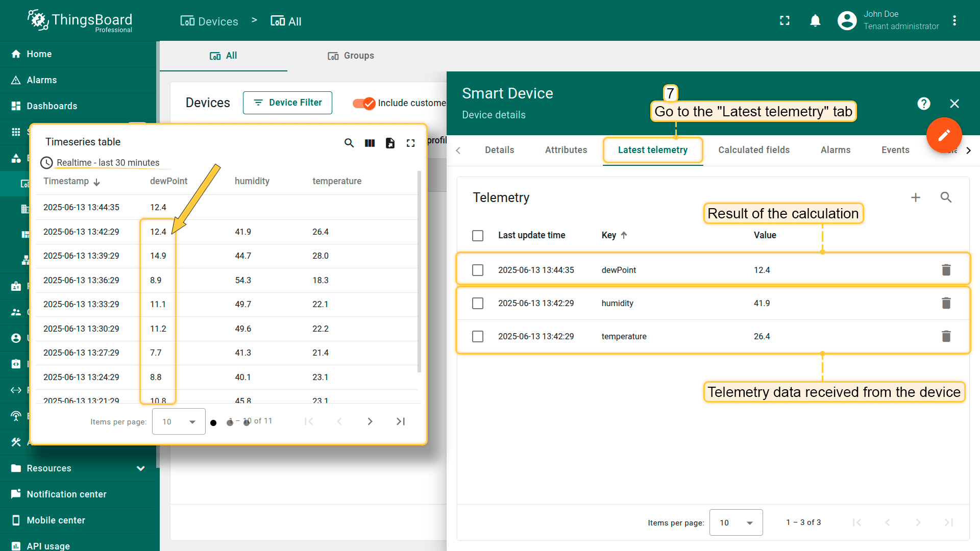Delete the dewPoint telemetry row
The image size is (980, 551).
[x=946, y=270]
